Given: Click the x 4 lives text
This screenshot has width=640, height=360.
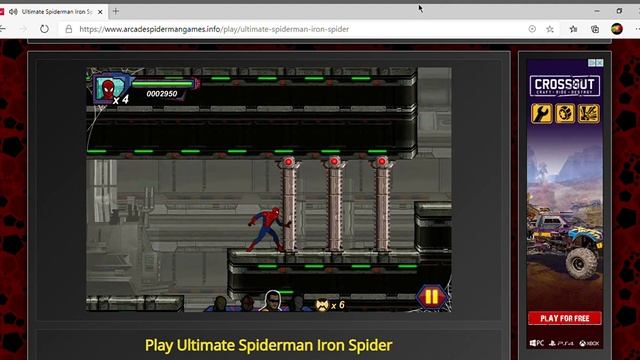Looking at the screenshot, I should (x=121, y=99).
